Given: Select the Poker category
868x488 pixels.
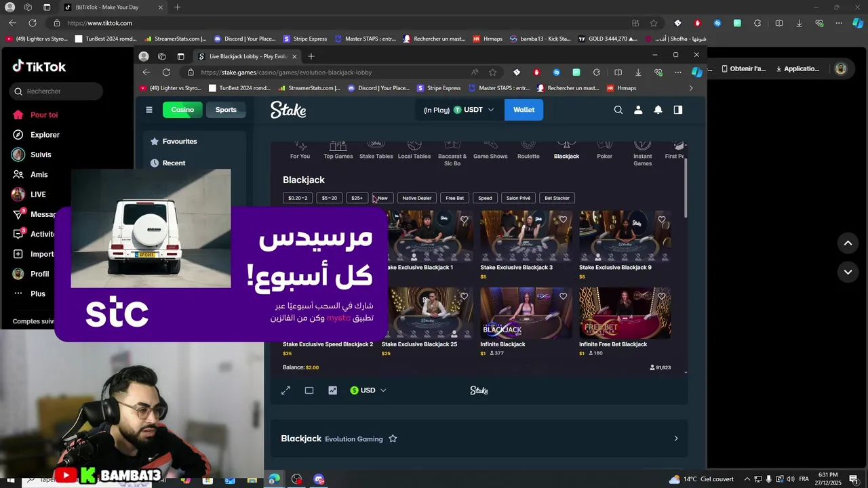Looking at the screenshot, I should pyautogui.click(x=604, y=150).
